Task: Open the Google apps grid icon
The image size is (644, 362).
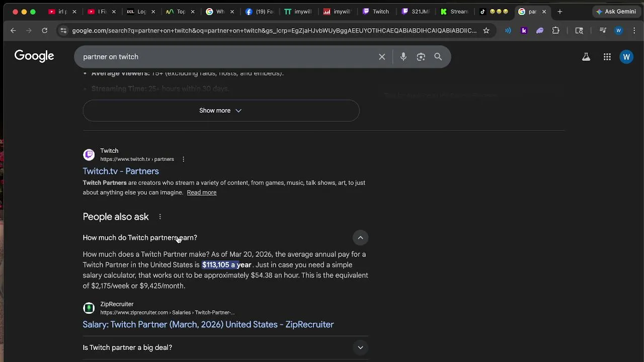Action: coord(607,57)
